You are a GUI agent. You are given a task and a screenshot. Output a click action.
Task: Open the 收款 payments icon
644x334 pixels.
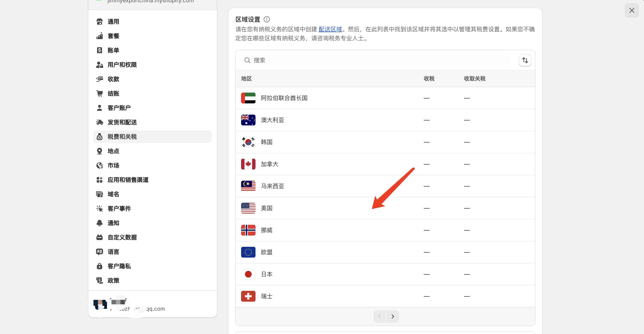point(100,79)
